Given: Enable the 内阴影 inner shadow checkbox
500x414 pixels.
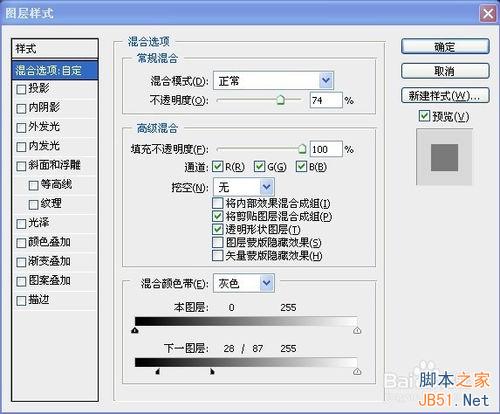Looking at the screenshot, I should point(21,108).
